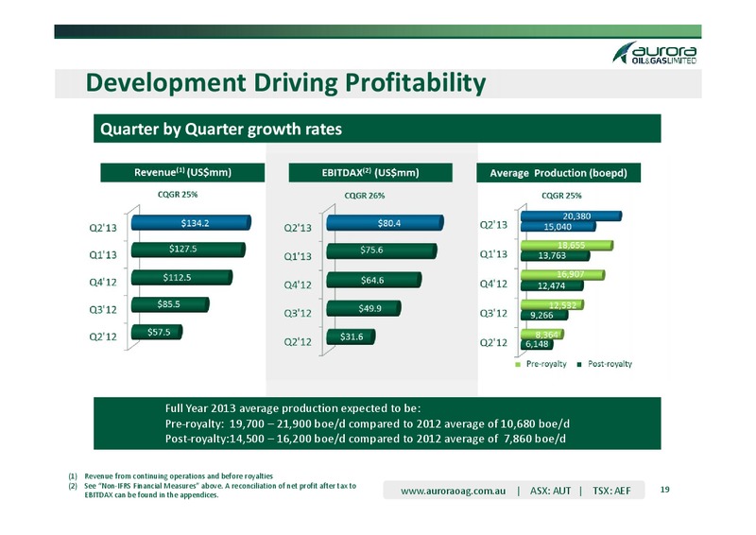Viewport: 756px width, 535px height.
Task: Click the Post-royalty legend label
Action: 610,364
